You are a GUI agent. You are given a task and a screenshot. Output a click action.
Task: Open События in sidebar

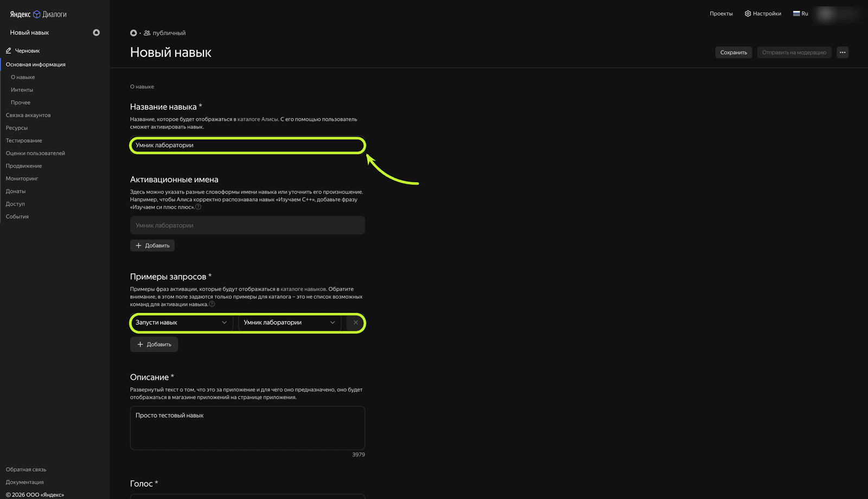coord(17,216)
